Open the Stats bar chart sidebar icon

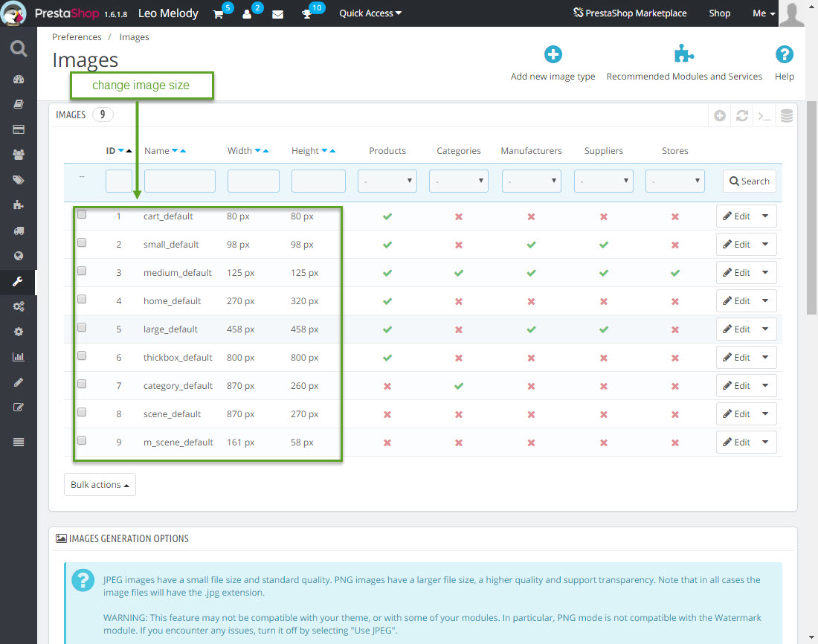pos(19,357)
